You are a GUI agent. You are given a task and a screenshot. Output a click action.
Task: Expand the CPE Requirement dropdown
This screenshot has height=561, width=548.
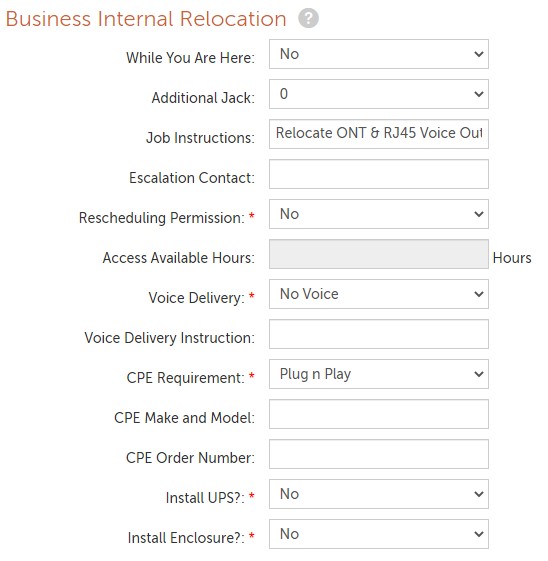click(x=379, y=374)
